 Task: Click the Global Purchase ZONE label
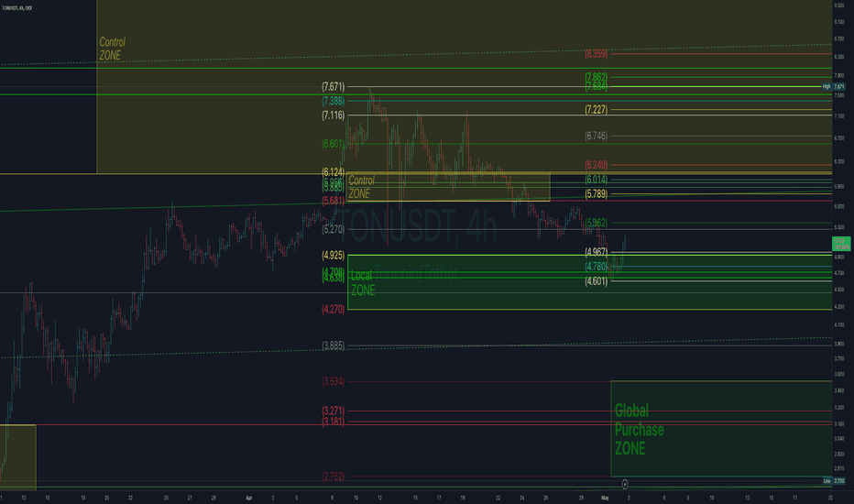639,430
